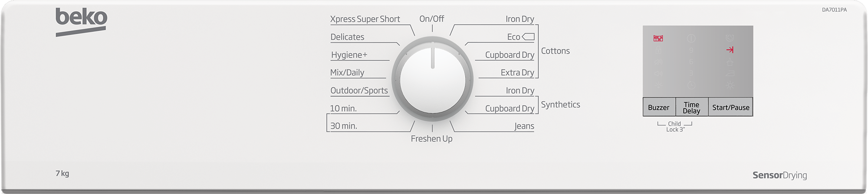
Task: Click the Time Delay button
Action: [692, 107]
